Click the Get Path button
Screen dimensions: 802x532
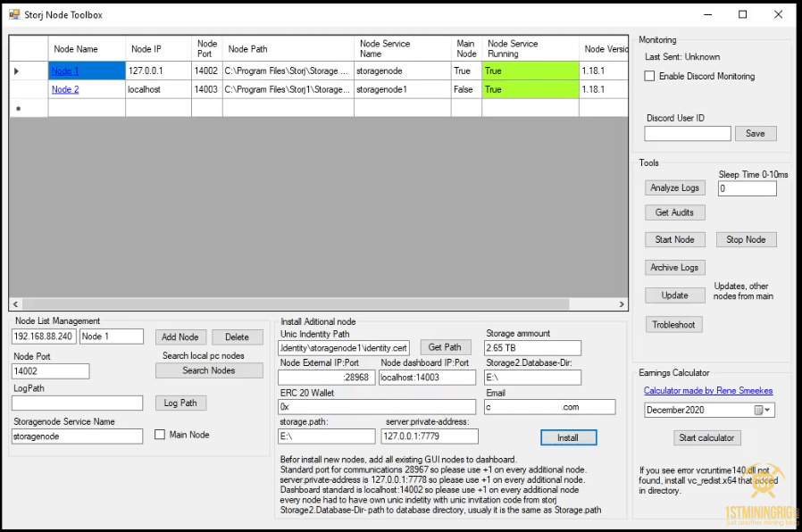445,347
